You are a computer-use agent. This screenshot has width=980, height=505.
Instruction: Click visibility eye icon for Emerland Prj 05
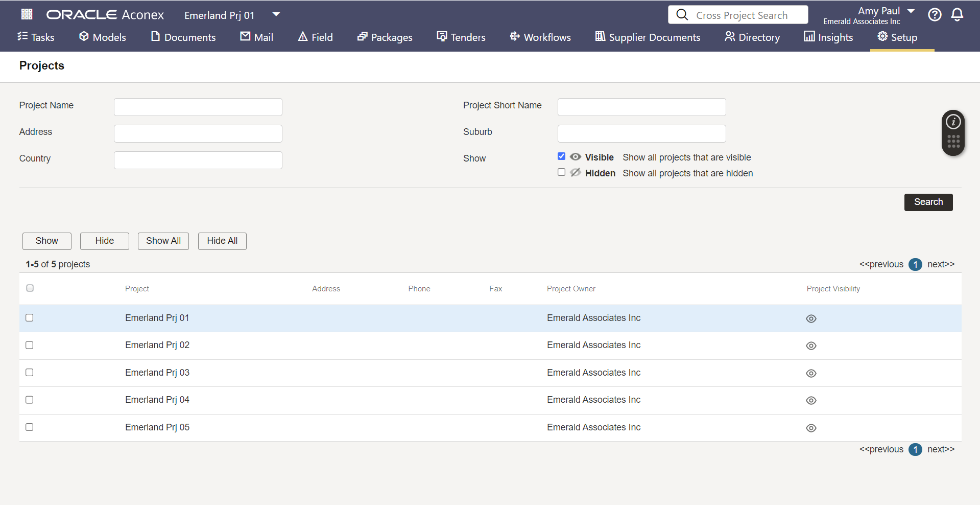[x=811, y=428]
